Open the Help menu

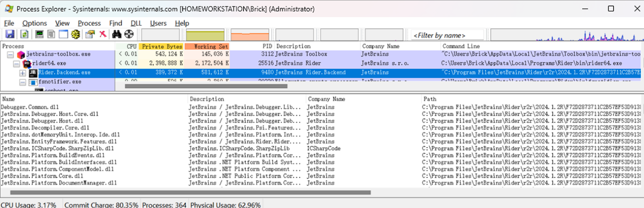coord(182,23)
